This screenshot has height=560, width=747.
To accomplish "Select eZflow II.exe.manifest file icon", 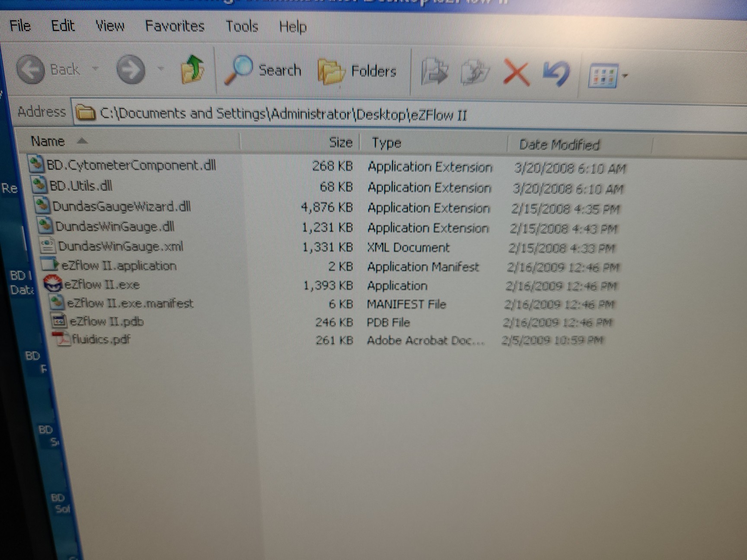I will (57, 302).
